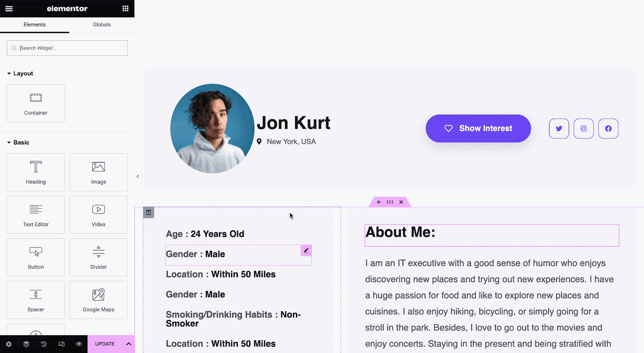Viewport: 644px width, 353px height.
Task: Select the New York, USA location text
Action: (291, 142)
